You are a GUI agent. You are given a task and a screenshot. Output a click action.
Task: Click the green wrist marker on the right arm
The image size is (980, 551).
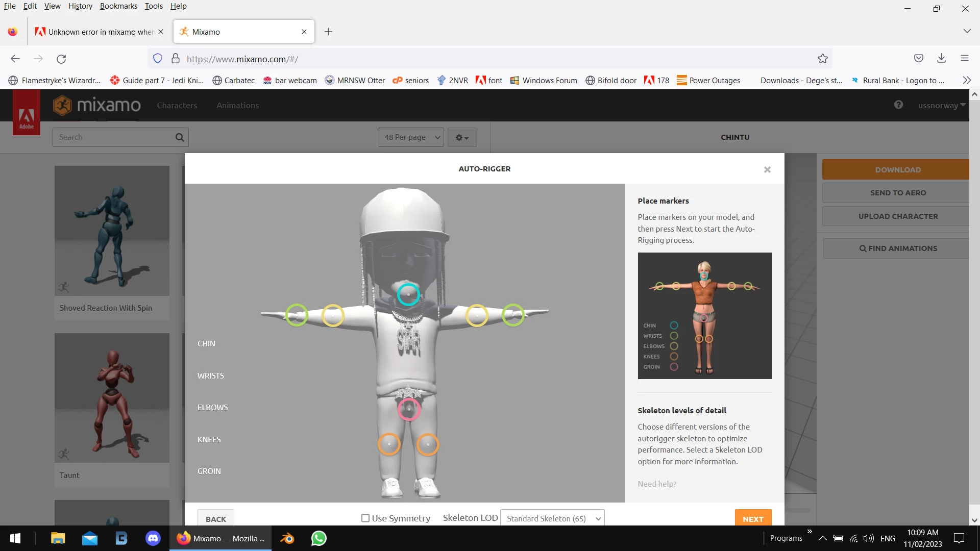tap(513, 315)
